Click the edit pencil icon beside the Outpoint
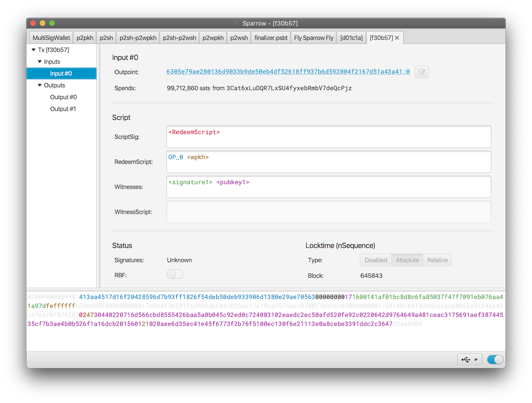The image size is (532, 403). pyautogui.click(x=421, y=72)
